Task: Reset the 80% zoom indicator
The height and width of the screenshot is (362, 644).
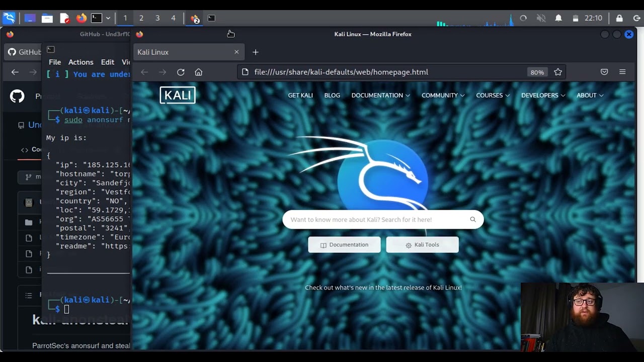Action: (x=537, y=72)
